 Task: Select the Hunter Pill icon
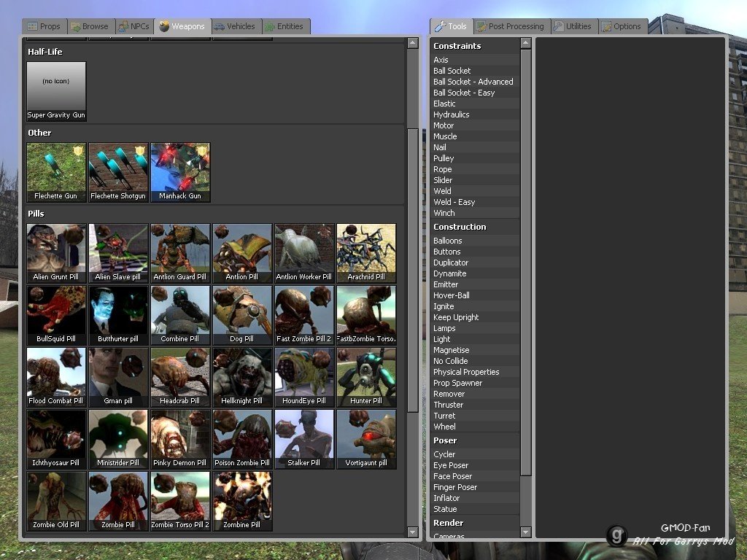click(366, 376)
